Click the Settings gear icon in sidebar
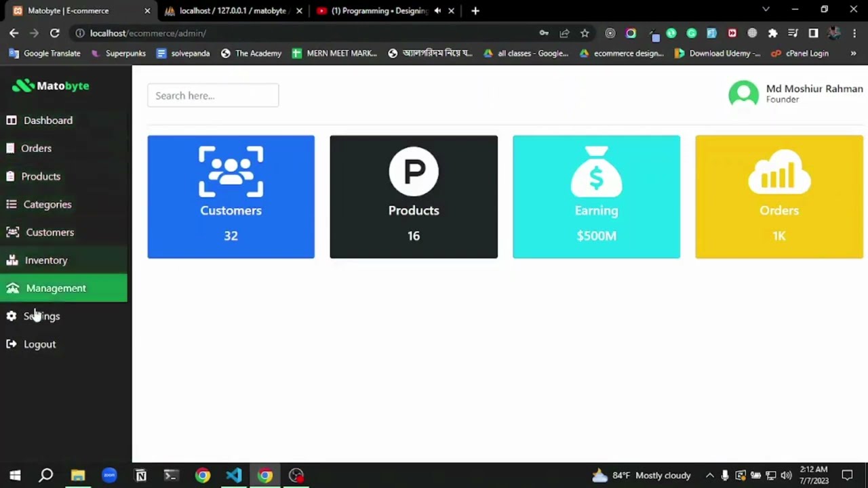 [12, 316]
